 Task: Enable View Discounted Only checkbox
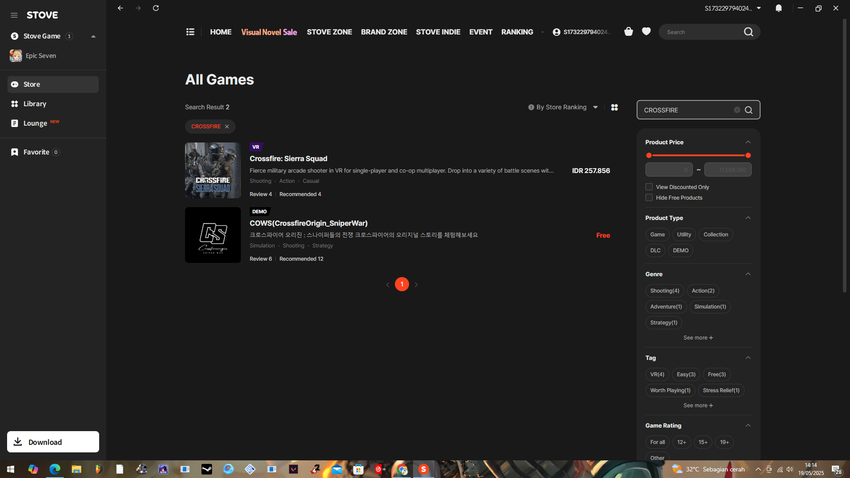[x=649, y=187]
